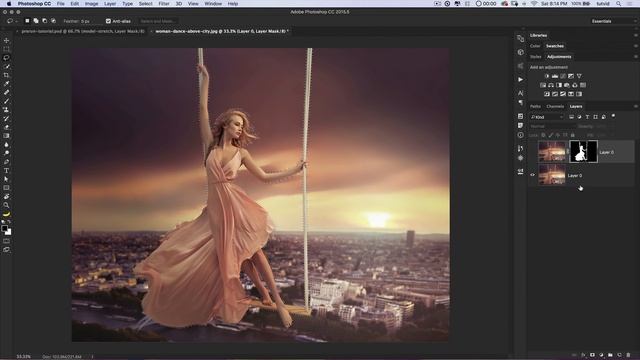This screenshot has width=640, height=360.
Task: Select the Gradient tool
Action: click(x=6, y=136)
